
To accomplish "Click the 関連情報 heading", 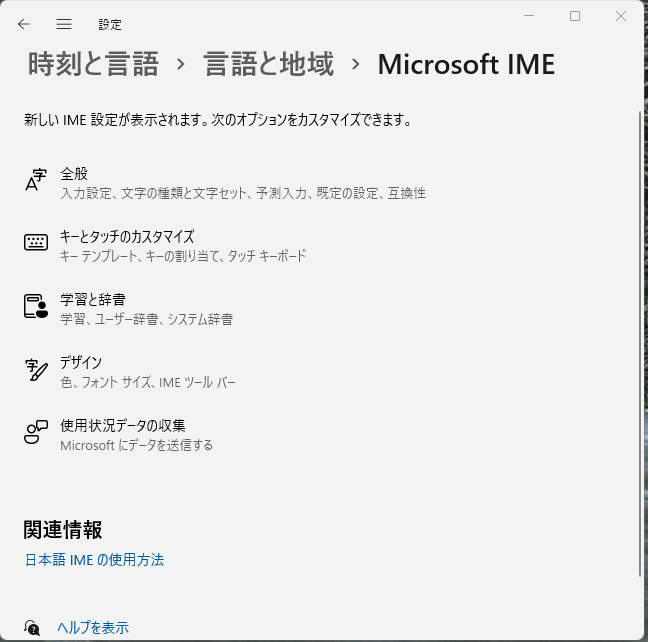I will click(62, 530).
